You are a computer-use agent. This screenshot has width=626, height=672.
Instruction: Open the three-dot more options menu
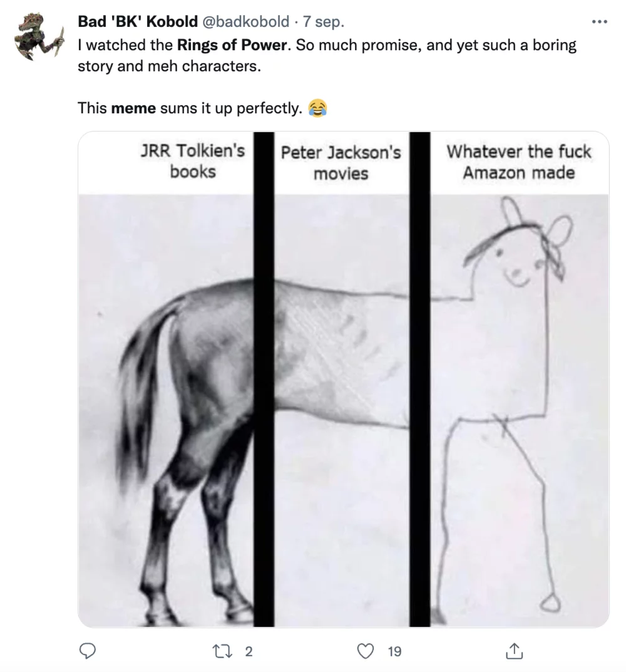click(599, 22)
